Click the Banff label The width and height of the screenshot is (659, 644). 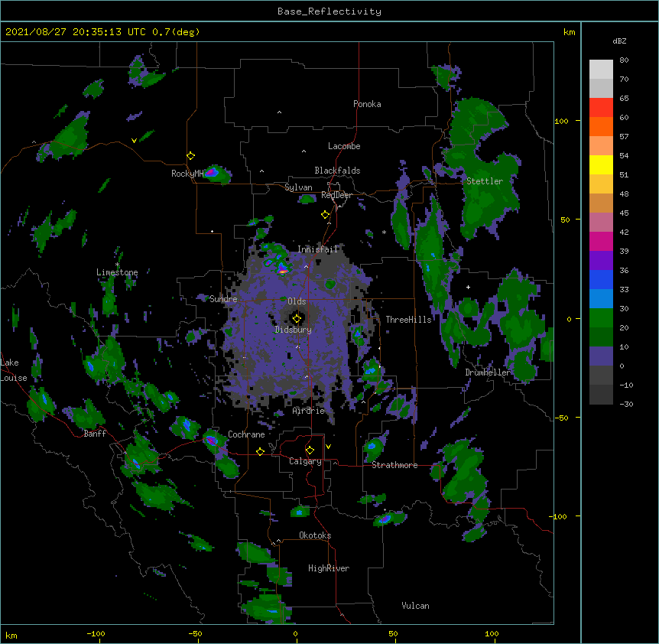95,434
